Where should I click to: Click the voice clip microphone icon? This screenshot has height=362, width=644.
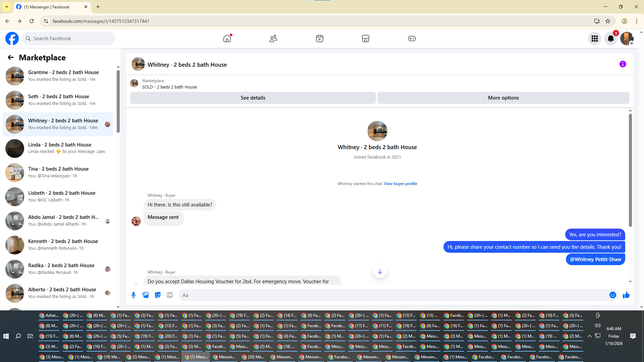(133, 295)
